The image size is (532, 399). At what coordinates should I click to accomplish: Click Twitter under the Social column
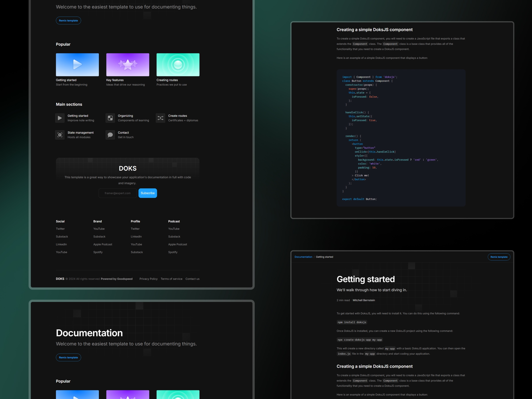pyautogui.click(x=60, y=229)
